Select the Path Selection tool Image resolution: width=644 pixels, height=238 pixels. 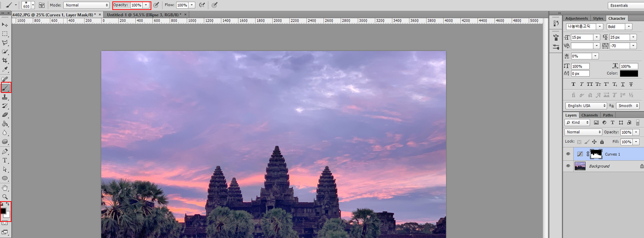5,169
